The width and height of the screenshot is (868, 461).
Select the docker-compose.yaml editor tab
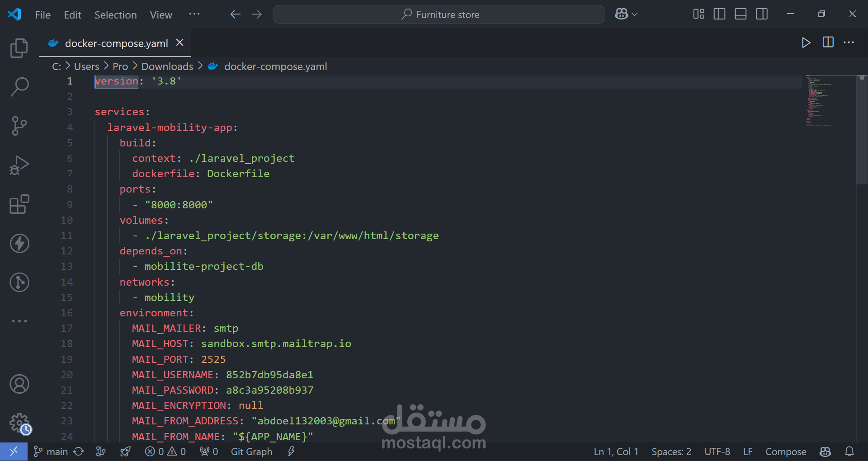click(x=115, y=43)
